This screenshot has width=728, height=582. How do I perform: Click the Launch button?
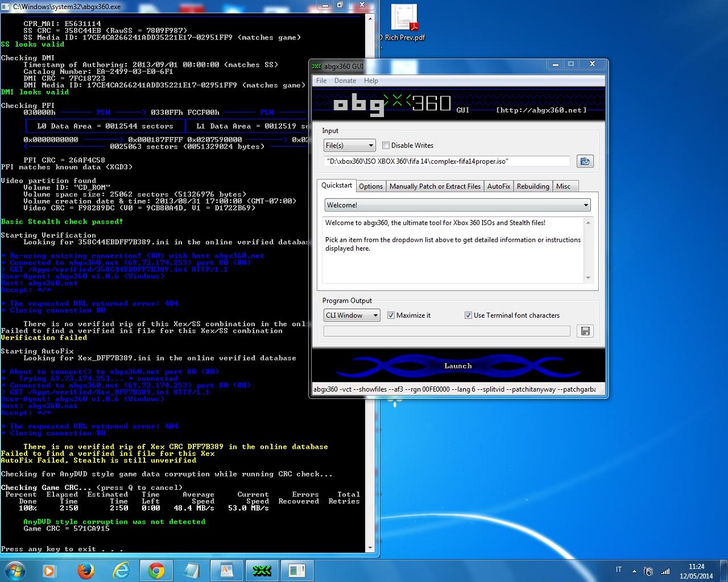click(x=458, y=366)
